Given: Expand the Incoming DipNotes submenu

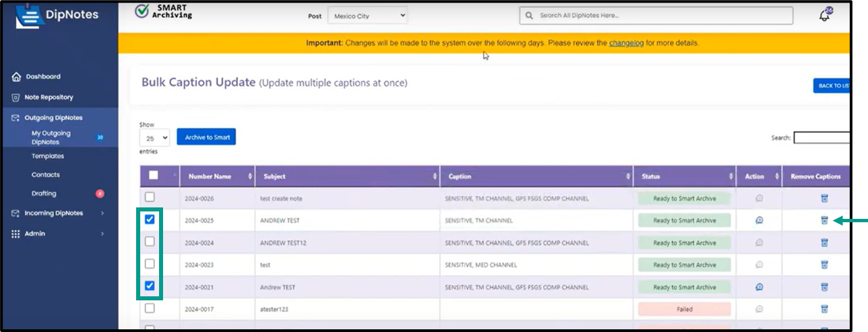Looking at the screenshot, I should 102,213.
